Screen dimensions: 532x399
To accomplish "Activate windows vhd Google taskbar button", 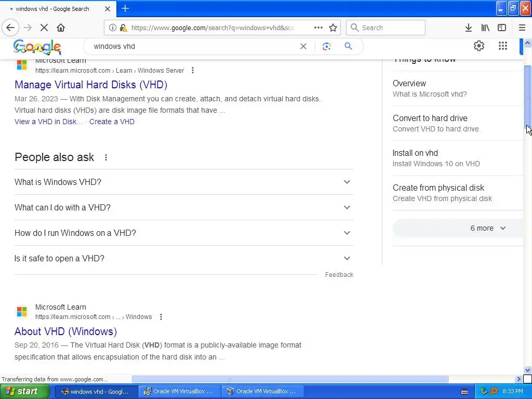I will tap(96, 391).
